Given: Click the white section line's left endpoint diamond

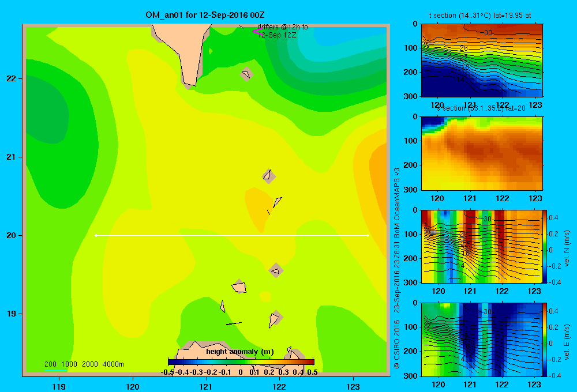Looking at the screenshot, I should [96, 235].
